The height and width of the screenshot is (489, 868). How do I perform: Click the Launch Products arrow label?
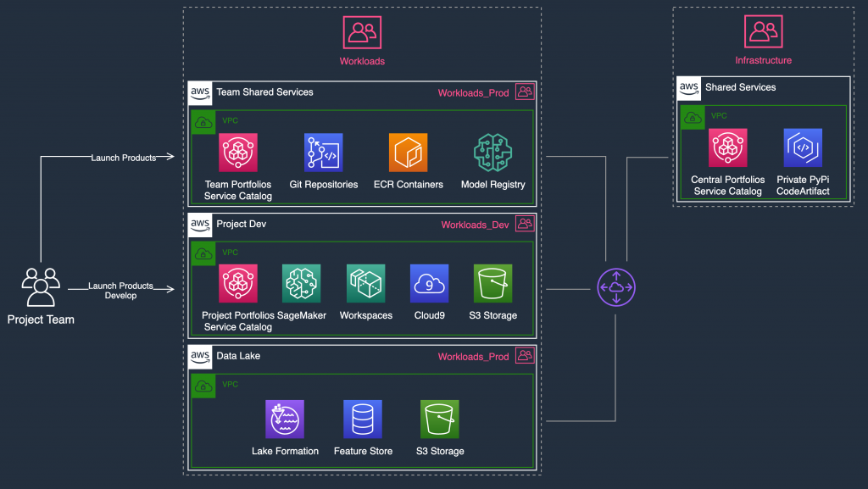click(x=122, y=157)
